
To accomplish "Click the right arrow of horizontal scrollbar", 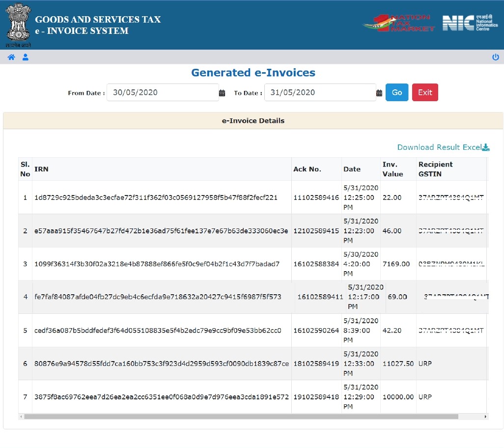I will [x=486, y=417].
